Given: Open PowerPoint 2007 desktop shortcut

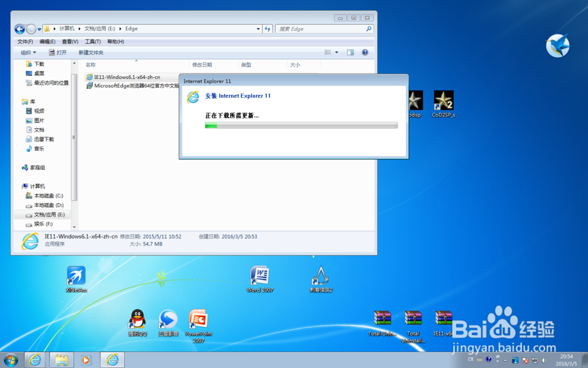Looking at the screenshot, I should tap(198, 326).
